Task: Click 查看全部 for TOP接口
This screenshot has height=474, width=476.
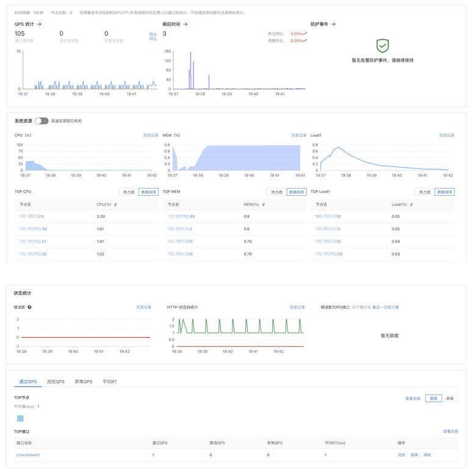Action: pyautogui.click(x=450, y=431)
